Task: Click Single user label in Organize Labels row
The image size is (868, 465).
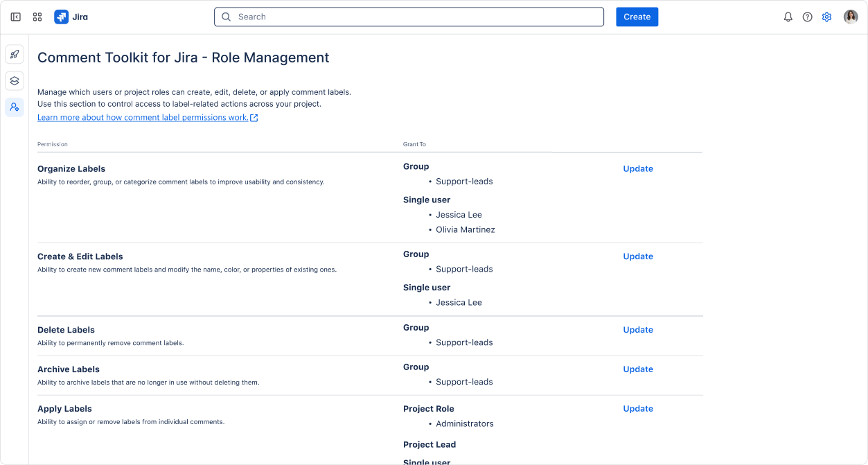Action: (x=427, y=200)
